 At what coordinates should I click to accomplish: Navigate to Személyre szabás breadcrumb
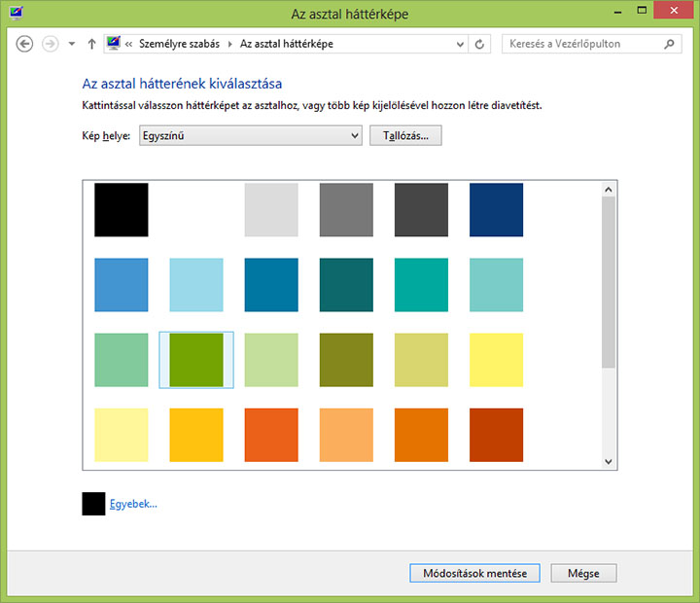click(x=179, y=44)
